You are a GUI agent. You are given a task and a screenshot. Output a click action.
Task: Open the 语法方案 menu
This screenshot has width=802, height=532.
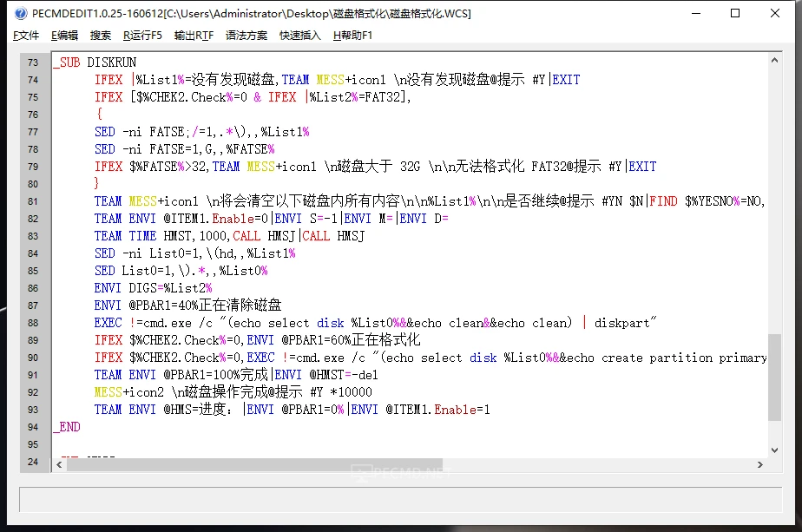pyautogui.click(x=246, y=36)
